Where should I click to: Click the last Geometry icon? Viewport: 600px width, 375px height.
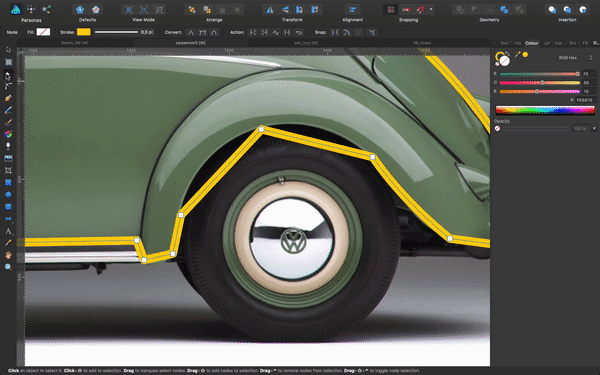click(x=519, y=10)
